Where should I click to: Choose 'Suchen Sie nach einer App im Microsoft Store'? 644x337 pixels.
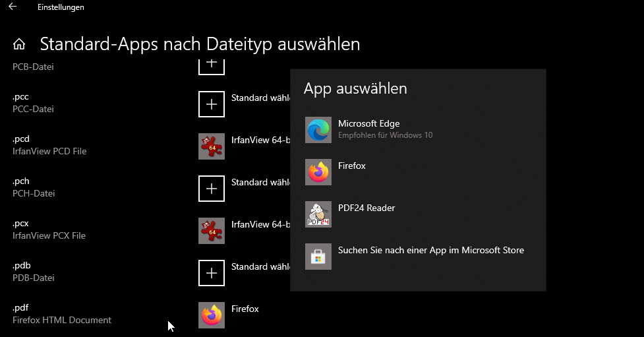(x=431, y=251)
